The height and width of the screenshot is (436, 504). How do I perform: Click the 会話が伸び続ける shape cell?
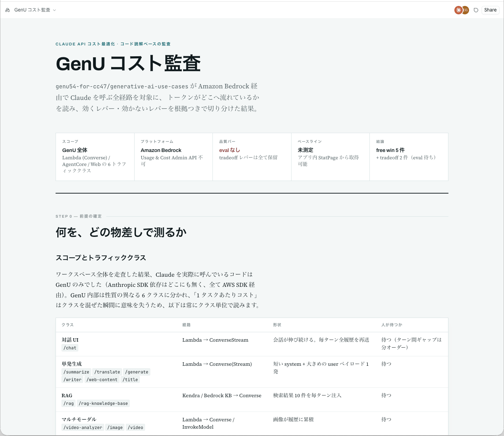[x=321, y=340]
